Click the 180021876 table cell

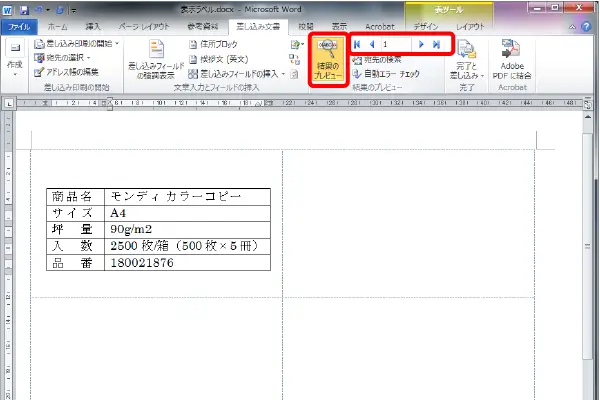188,263
